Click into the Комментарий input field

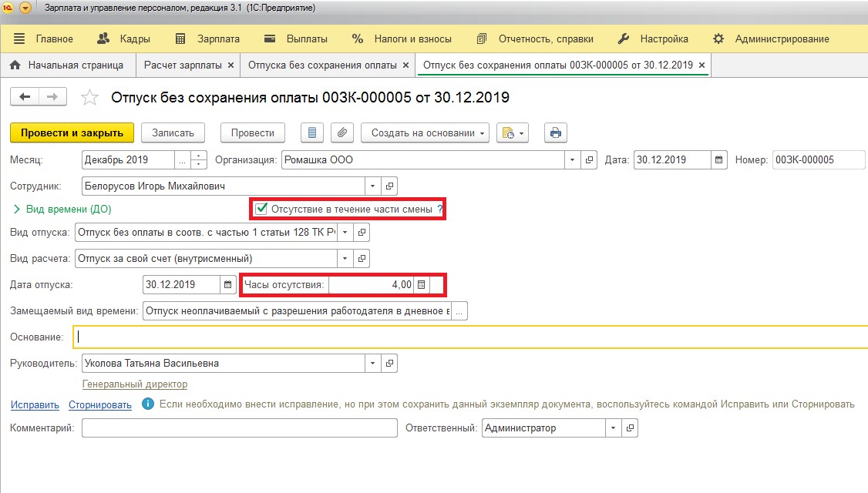pyautogui.click(x=239, y=428)
